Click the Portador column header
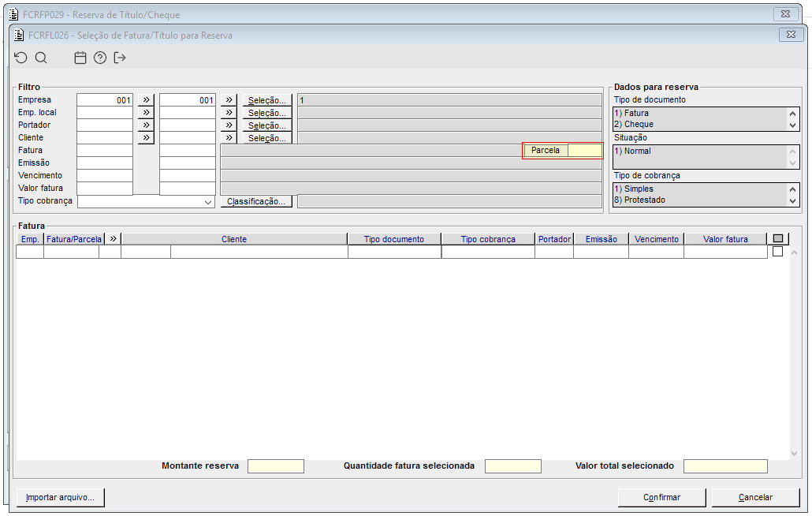 (x=555, y=239)
